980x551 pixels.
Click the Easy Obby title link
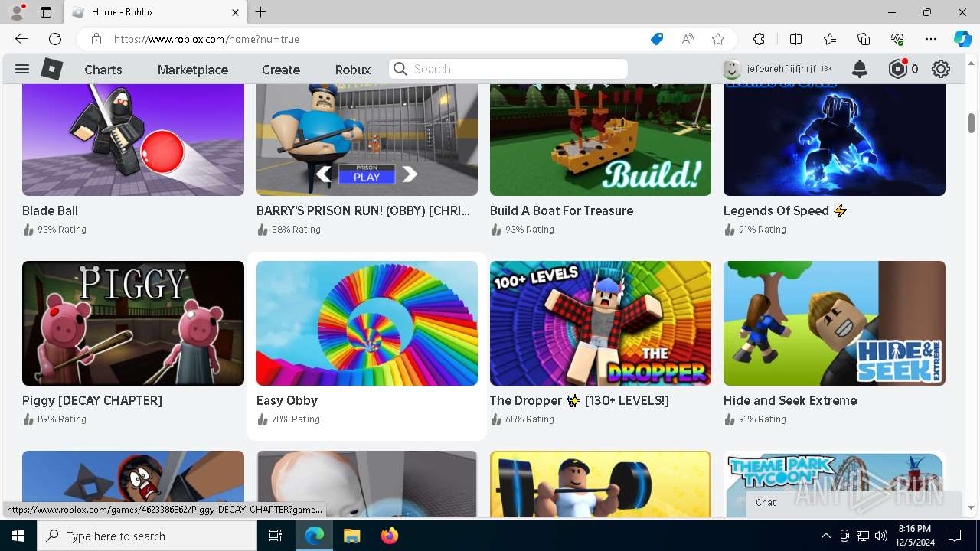click(287, 400)
